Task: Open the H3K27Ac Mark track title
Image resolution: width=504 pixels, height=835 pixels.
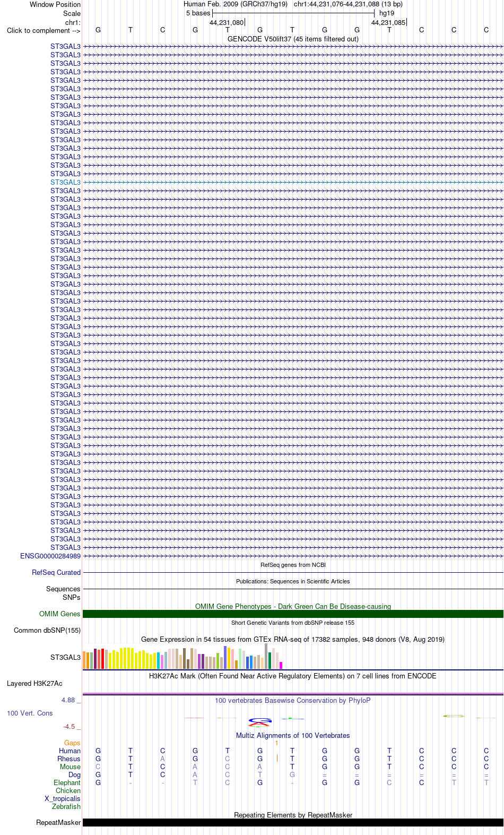Action: click(293, 676)
